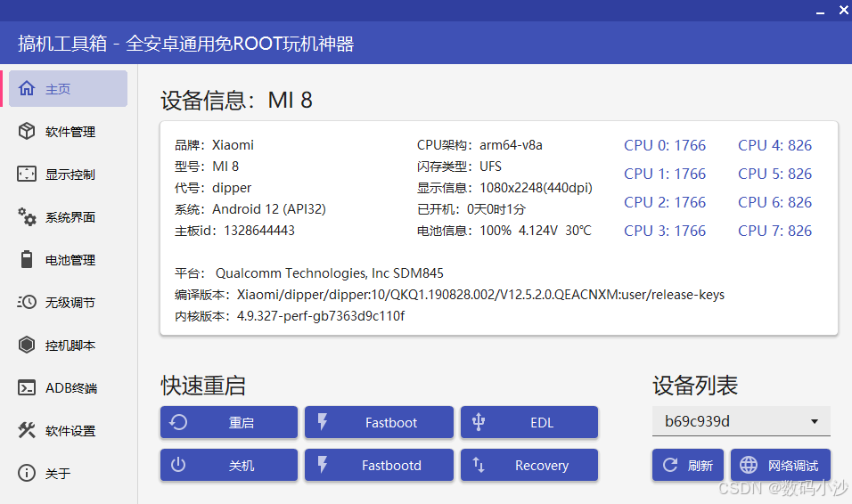Click the battery icon for 电池管理
The height and width of the screenshot is (504, 852).
[x=27, y=259]
